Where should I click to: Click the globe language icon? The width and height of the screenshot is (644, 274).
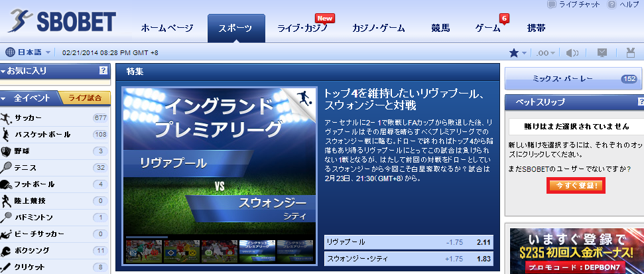click(x=10, y=52)
